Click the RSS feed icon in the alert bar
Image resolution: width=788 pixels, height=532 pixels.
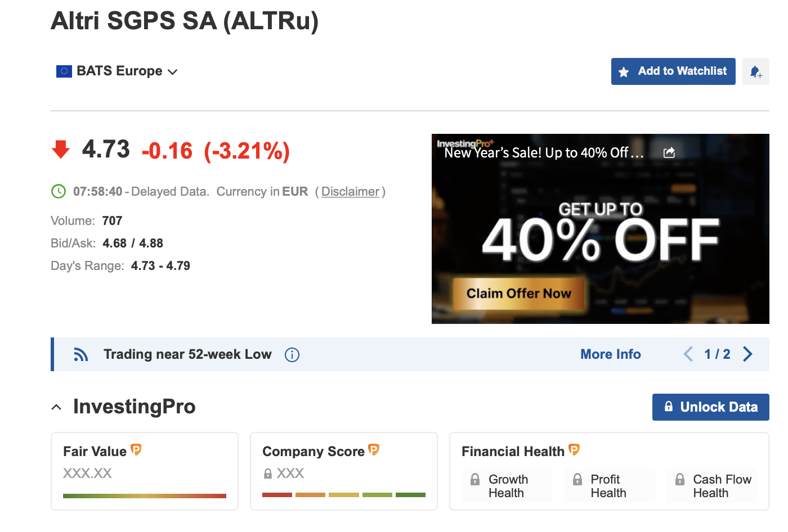pyautogui.click(x=81, y=354)
